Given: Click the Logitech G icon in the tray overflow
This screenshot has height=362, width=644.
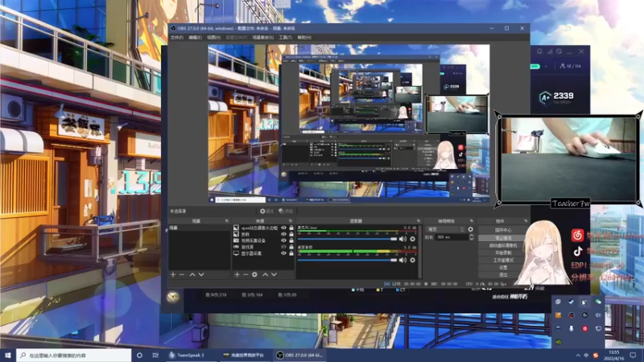Looking at the screenshot, I should pos(585,315).
